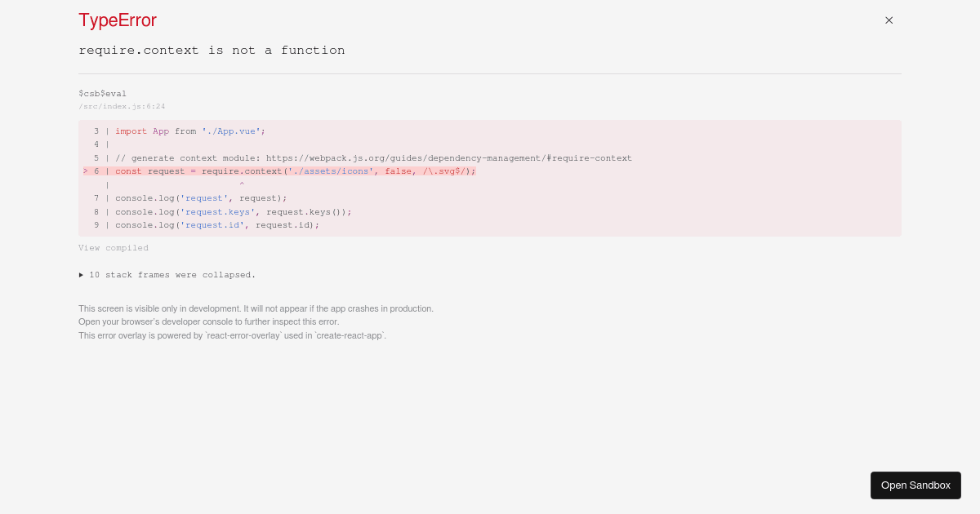Click the error line marker arrow at line 6
This screenshot has width=980, height=514.
tap(85, 171)
